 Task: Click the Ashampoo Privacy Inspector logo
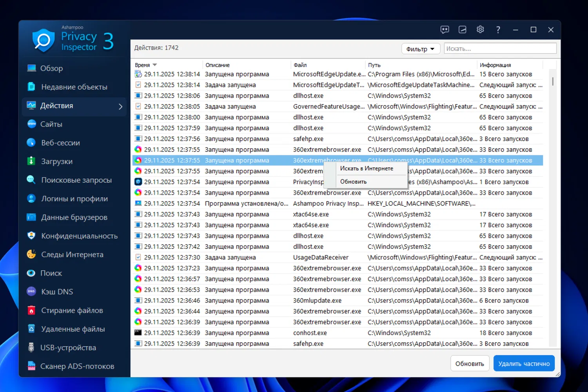click(x=73, y=39)
